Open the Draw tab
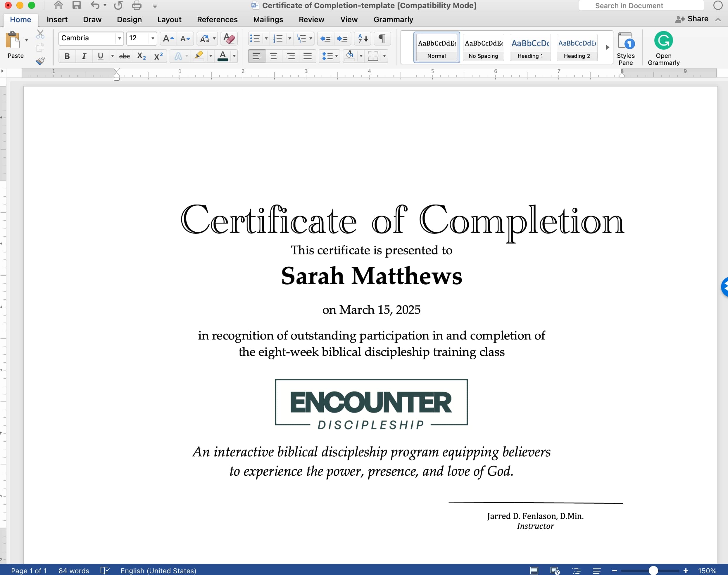The height and width of the screenshot is (575, 728). [92, 20]
